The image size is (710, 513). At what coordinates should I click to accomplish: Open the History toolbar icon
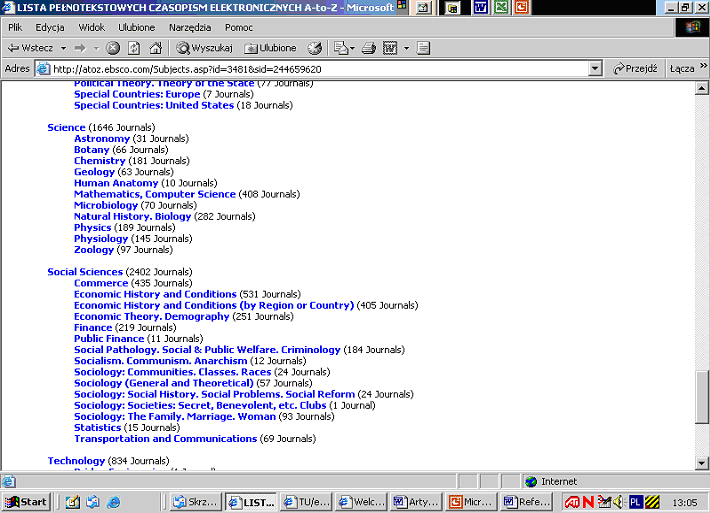click(315, 48)
